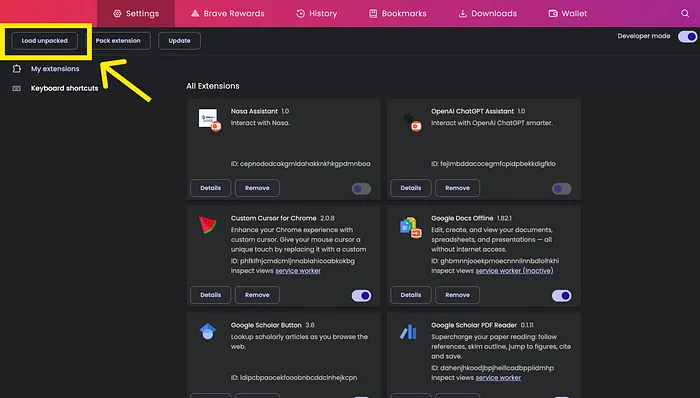The width and height of the screenshot is (700, 398).
Task: Click the Google Scholar Button ID text
Action: coord(294,378)
